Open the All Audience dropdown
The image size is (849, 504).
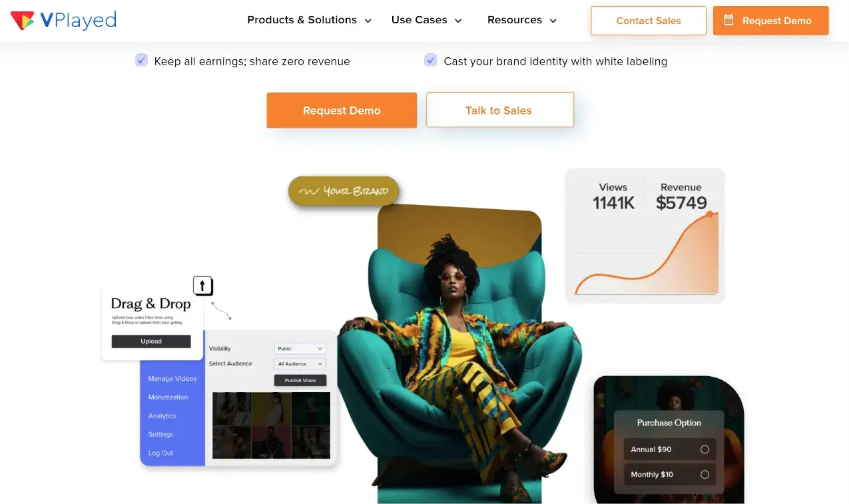[x=300, y=364]
